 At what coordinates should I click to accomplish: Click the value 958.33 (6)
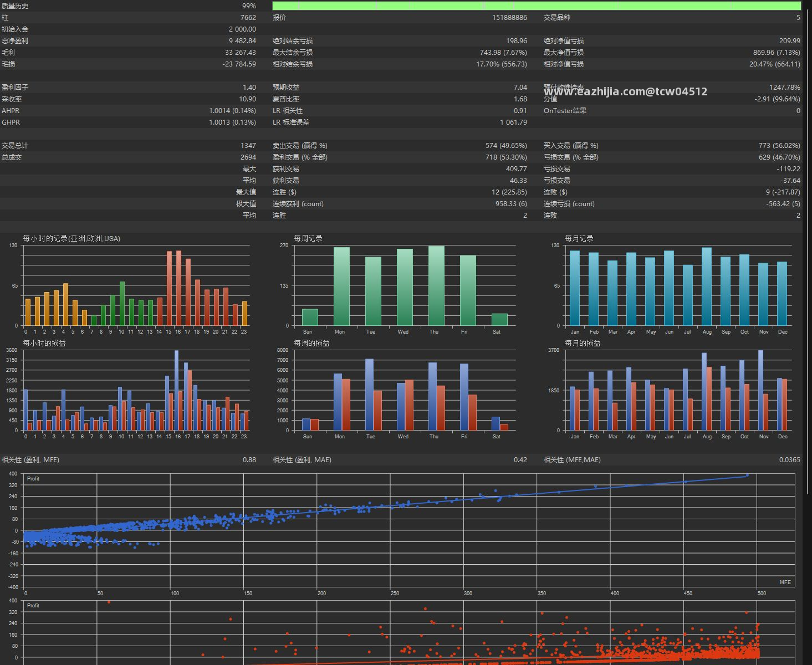click(511, 204)
